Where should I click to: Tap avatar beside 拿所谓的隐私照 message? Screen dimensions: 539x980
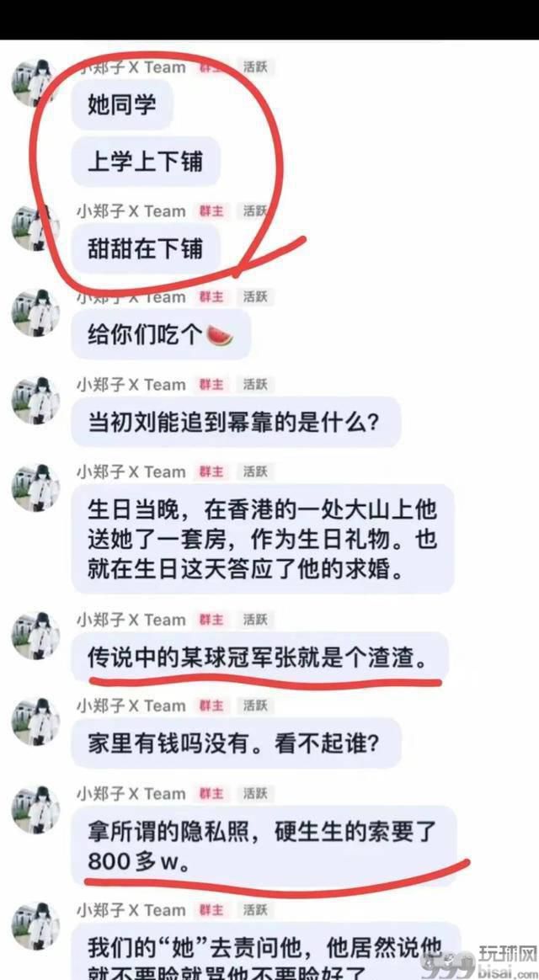click(x=35, y=809)
